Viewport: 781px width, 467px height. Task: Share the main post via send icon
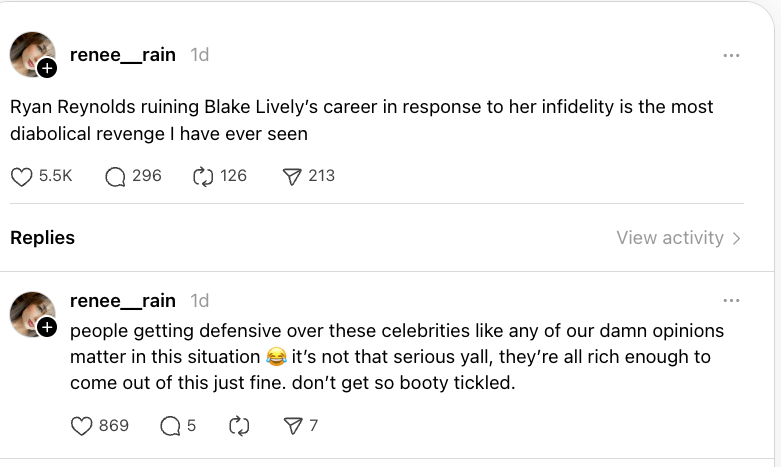pyautogui.click(x=292, y=176)
